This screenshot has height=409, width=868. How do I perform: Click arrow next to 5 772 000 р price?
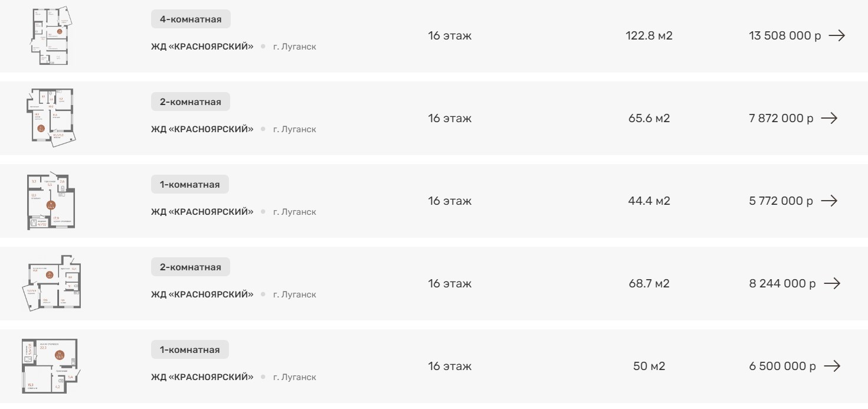[x=829, y=201]
